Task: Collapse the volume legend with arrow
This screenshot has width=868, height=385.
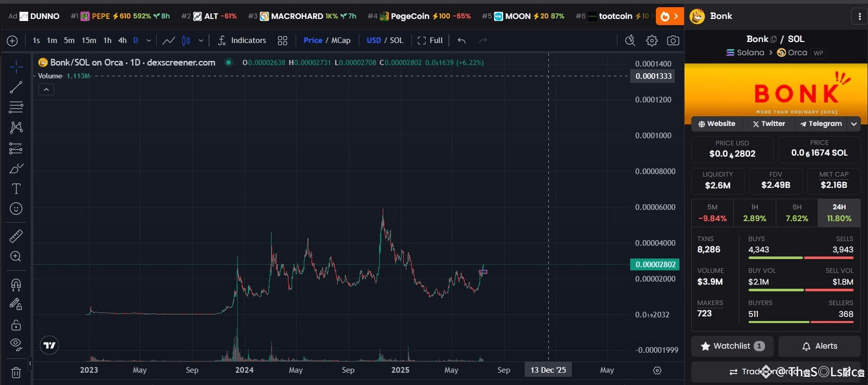Action: tap(46, 90)
